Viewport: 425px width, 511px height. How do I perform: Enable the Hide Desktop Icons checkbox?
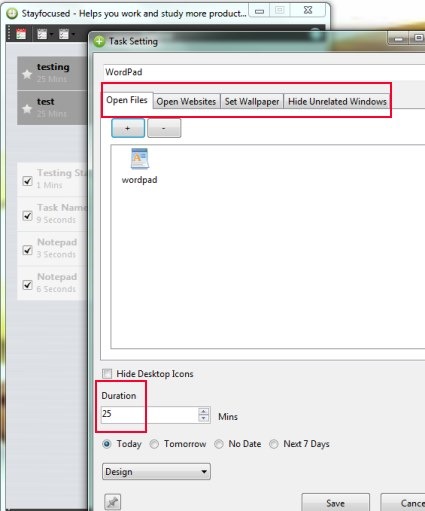(107, 373)
